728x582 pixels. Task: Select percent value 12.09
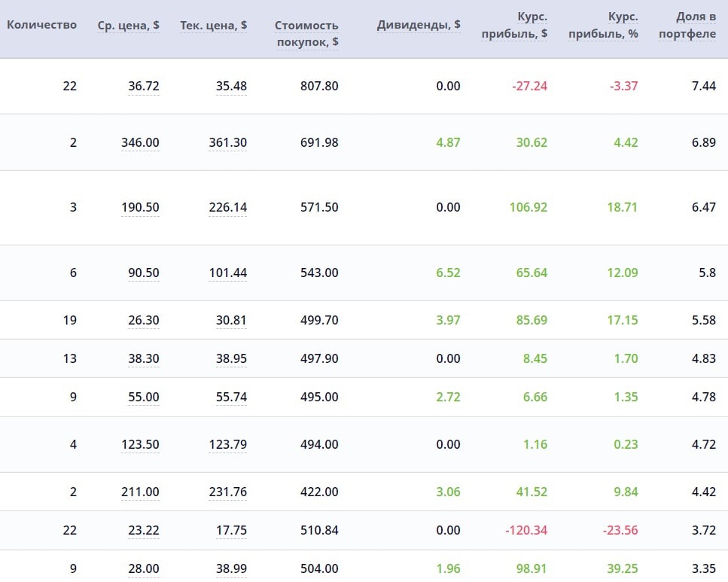(x=623, y=273)
